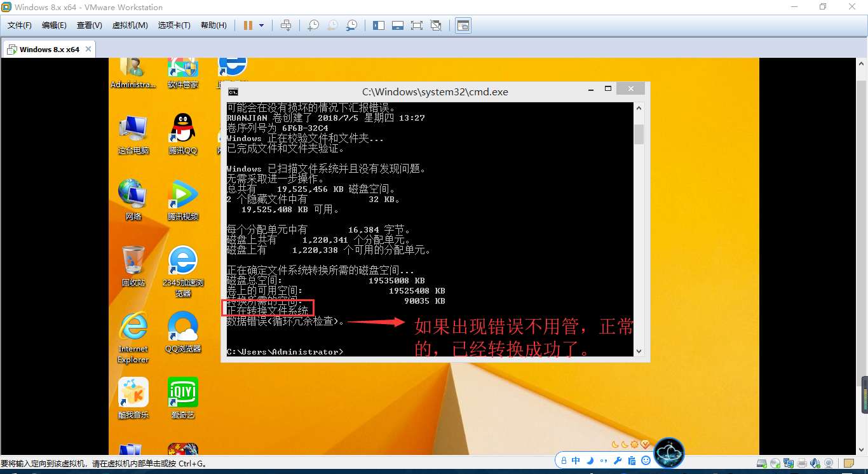Screen dimensions: 868x474
Task: Select the Internet Explorer desktop icon
Action: tap(133, 337)
